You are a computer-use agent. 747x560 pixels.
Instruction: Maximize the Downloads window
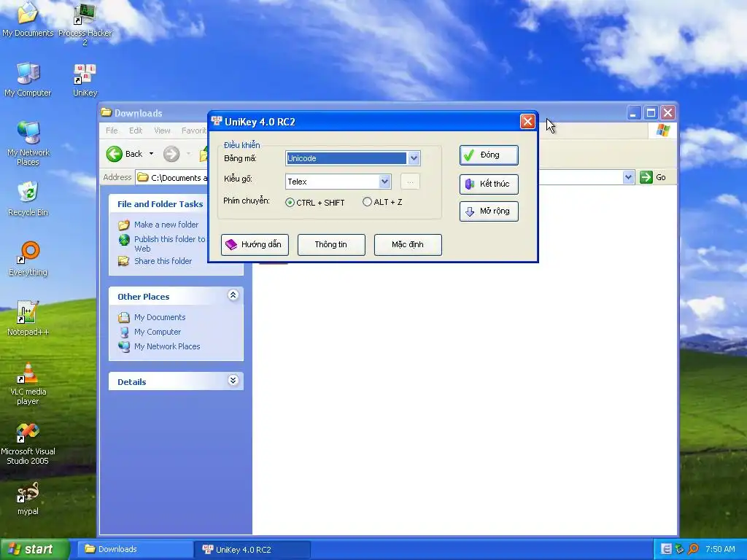pos(651,113)
